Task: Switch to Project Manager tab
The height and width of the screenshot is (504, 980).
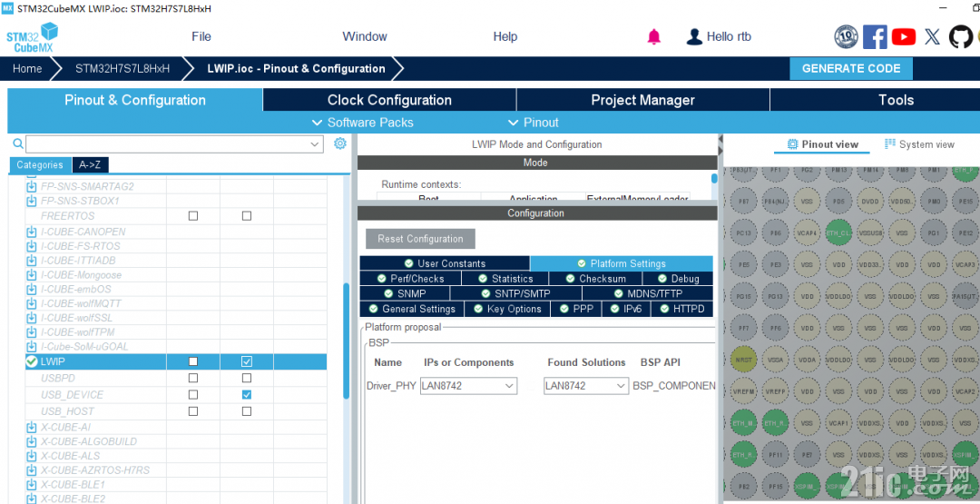Action: tap(643, 100)
